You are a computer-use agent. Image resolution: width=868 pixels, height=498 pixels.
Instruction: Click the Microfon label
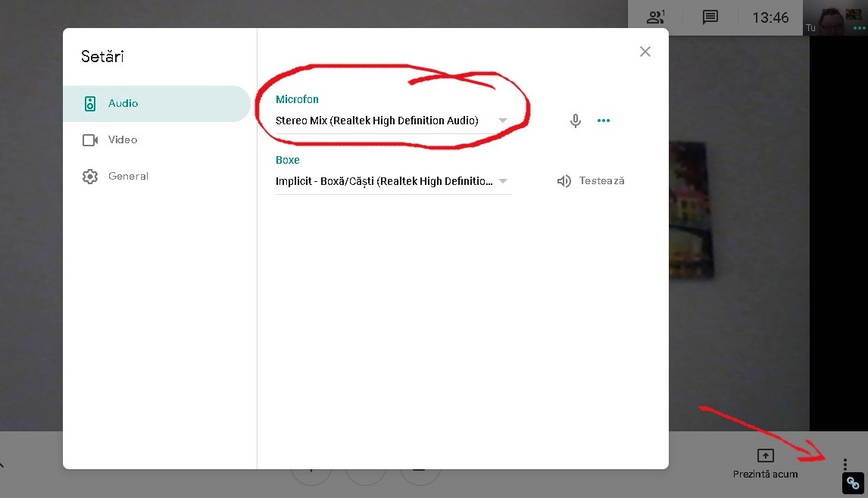click(297, 100)
